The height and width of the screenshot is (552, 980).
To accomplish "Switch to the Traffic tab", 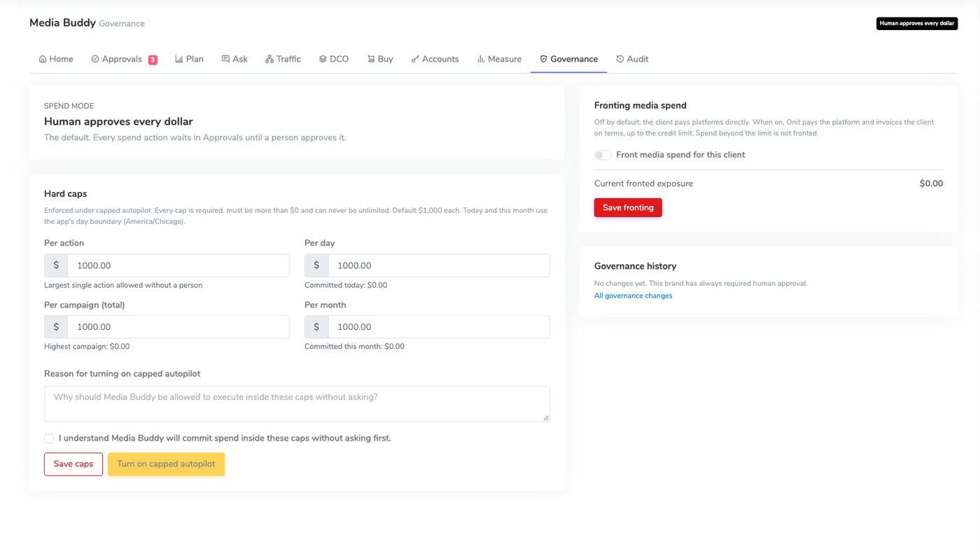I will click(x=283, y=59).
